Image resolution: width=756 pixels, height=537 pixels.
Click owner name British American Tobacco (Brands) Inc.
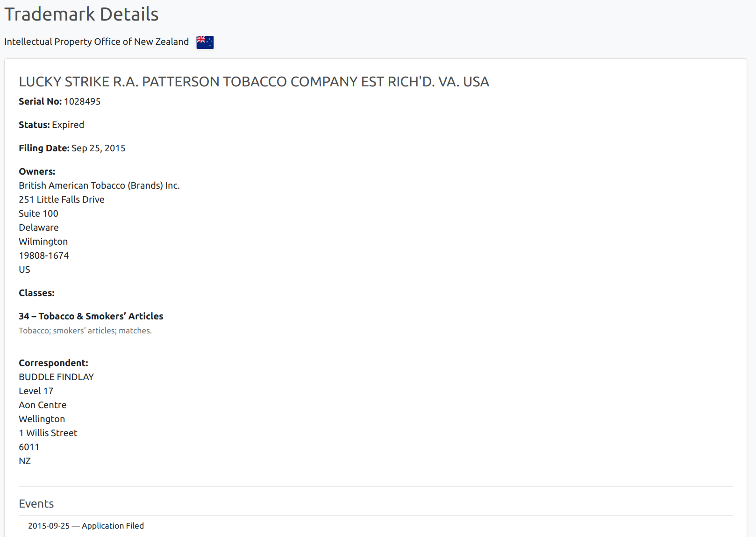point(99,185)
